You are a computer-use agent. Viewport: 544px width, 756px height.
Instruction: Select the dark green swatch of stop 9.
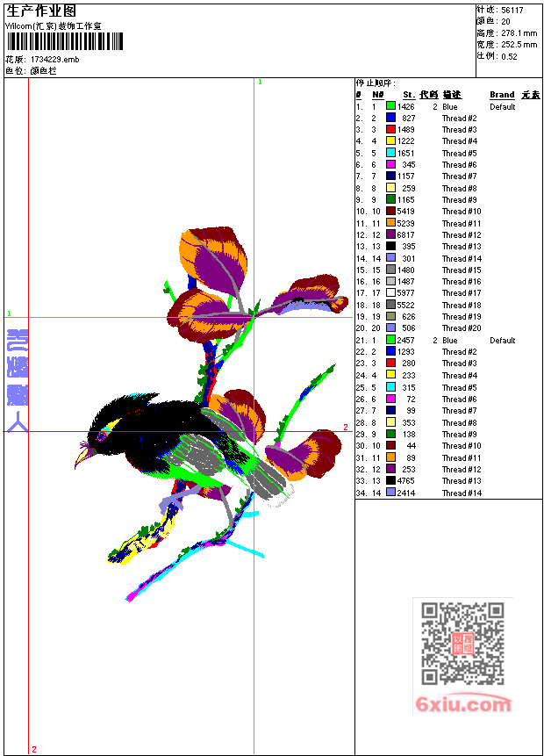click(390, 199)
